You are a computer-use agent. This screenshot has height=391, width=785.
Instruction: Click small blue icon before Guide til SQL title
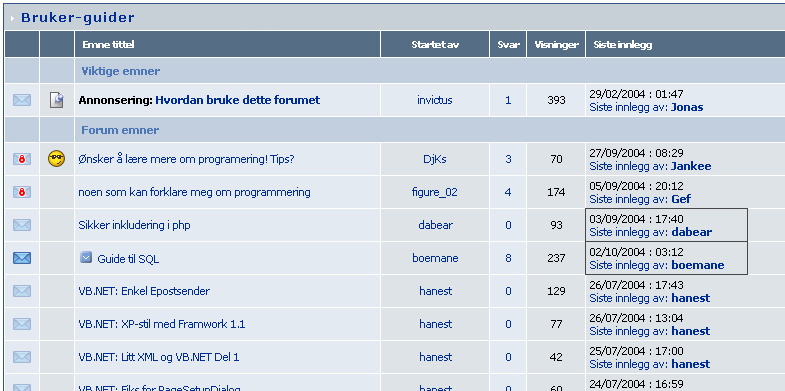pyautogui.click(x=86, y=257)
